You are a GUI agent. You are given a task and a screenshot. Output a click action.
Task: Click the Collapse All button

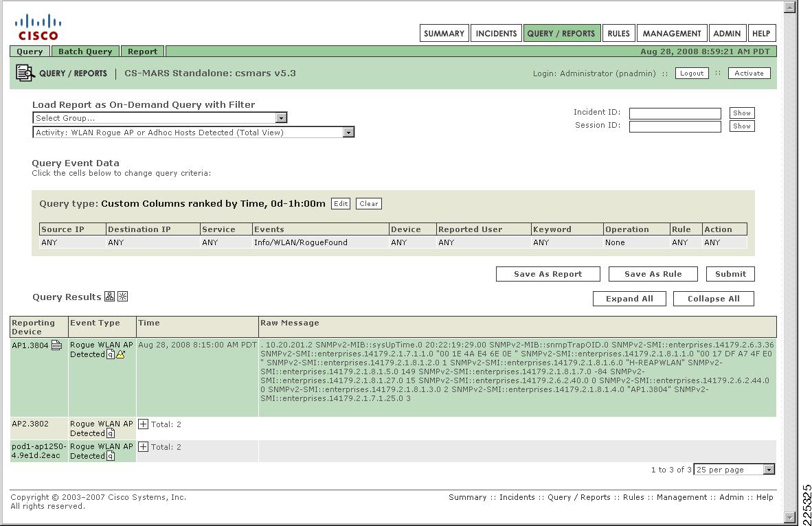click(x=714, y=299)
